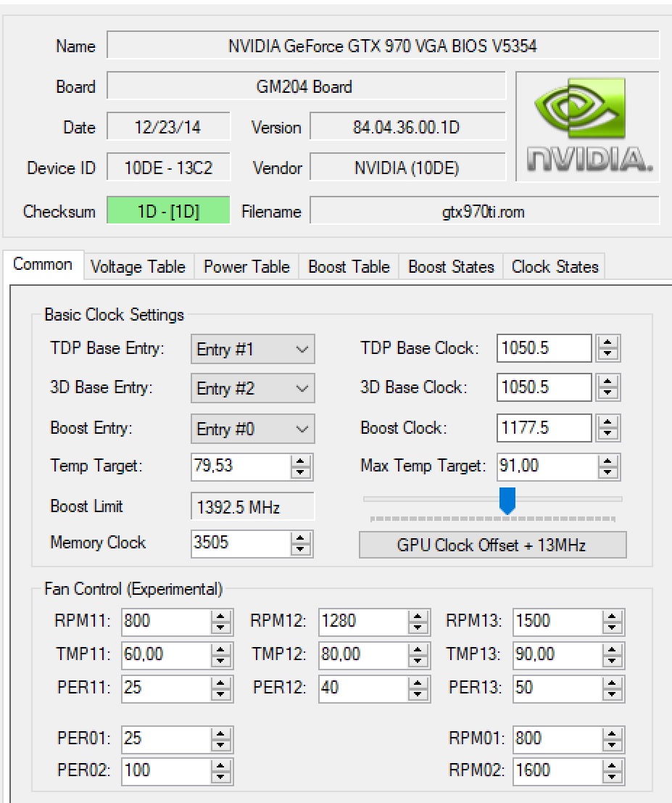Image resolution: width=672 pixels, height=803 pixels.
Task: Increase RPM13 value with up arrow
Action: [613, 617]
